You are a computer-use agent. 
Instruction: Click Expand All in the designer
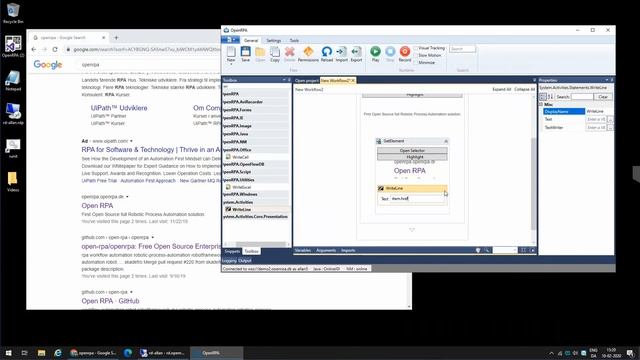point(501,89)
